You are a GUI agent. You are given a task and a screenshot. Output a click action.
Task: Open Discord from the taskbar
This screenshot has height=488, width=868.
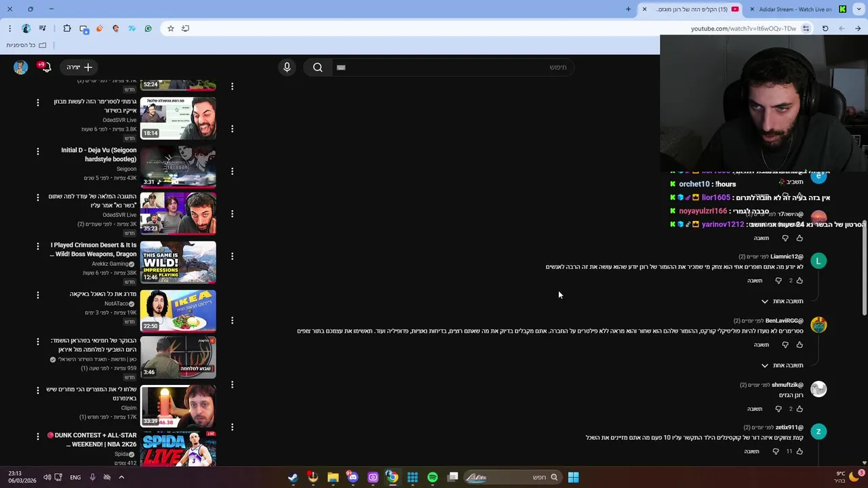coord(353,477)
